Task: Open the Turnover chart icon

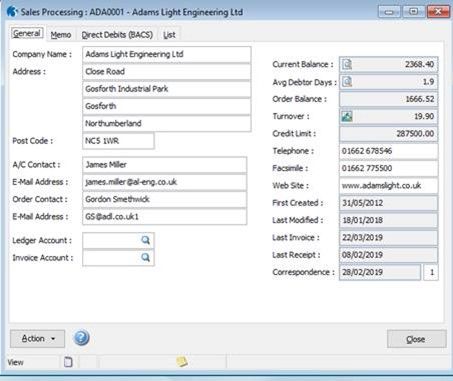Action: (347, 116)
